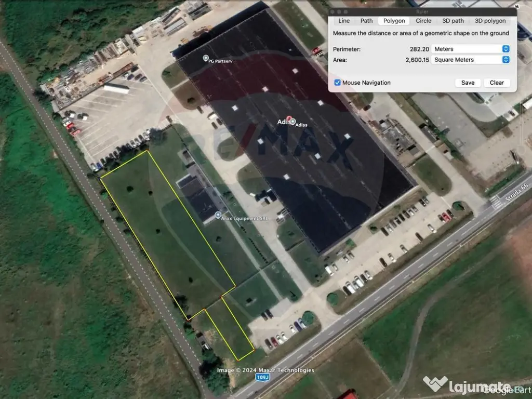
Task: Select the 3D polygon tab
Action: point(490,21)
